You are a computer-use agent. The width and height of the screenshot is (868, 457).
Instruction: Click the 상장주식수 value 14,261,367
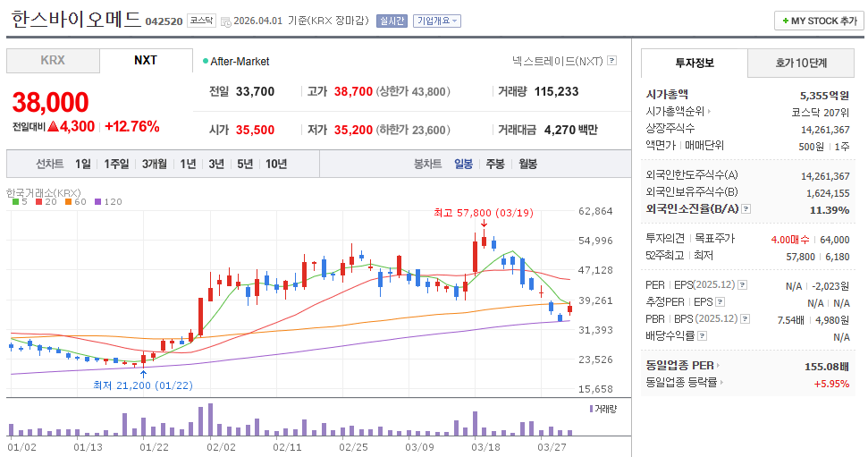825,130
